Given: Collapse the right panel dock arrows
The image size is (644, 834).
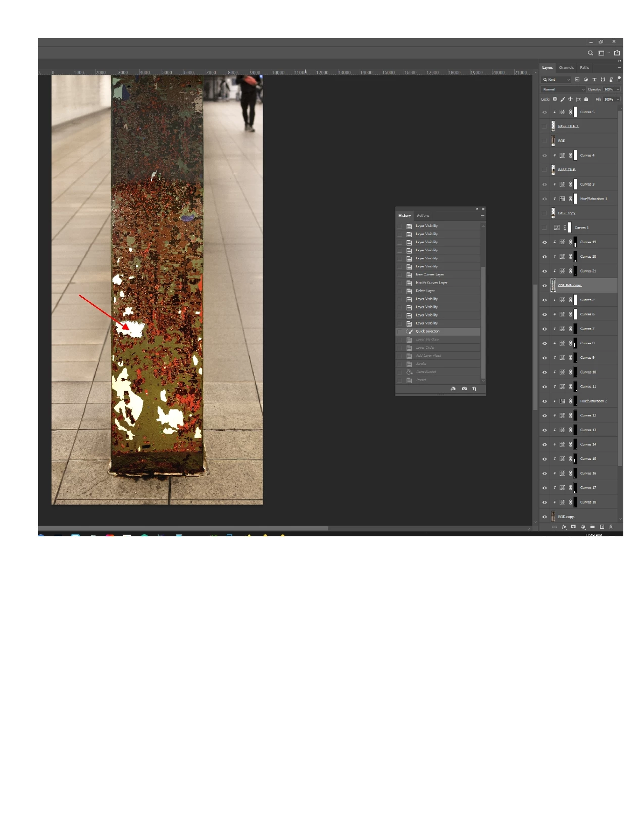Looking at the screenshot, I should coord(620,61).
